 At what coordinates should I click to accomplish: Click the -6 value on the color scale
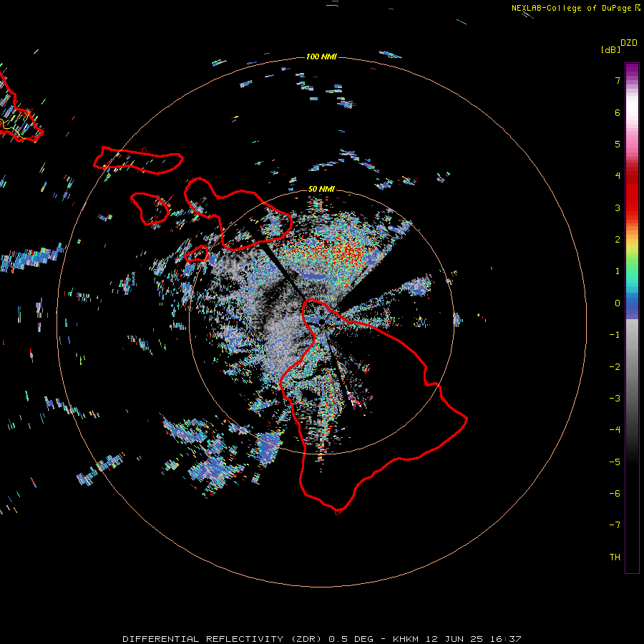click(x=615, y=494)
